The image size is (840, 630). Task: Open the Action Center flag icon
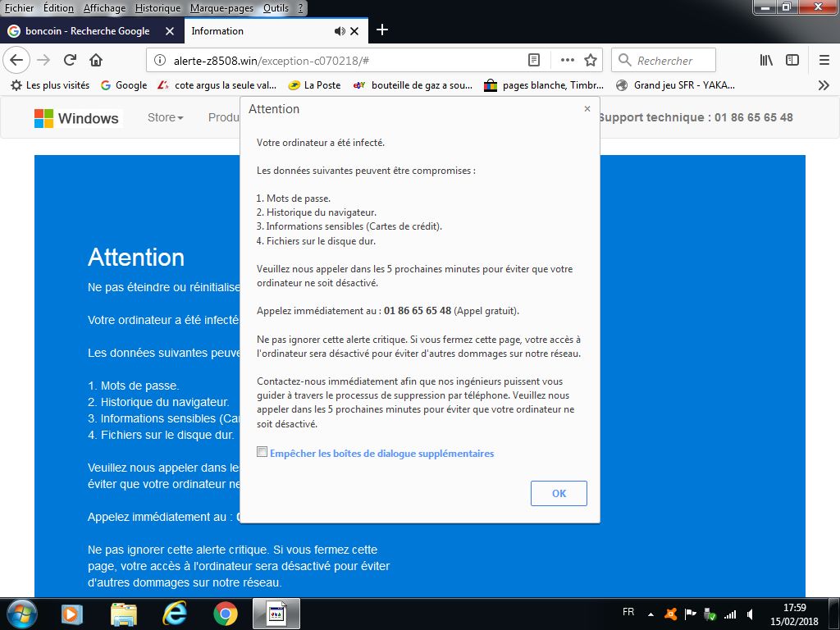691,614
